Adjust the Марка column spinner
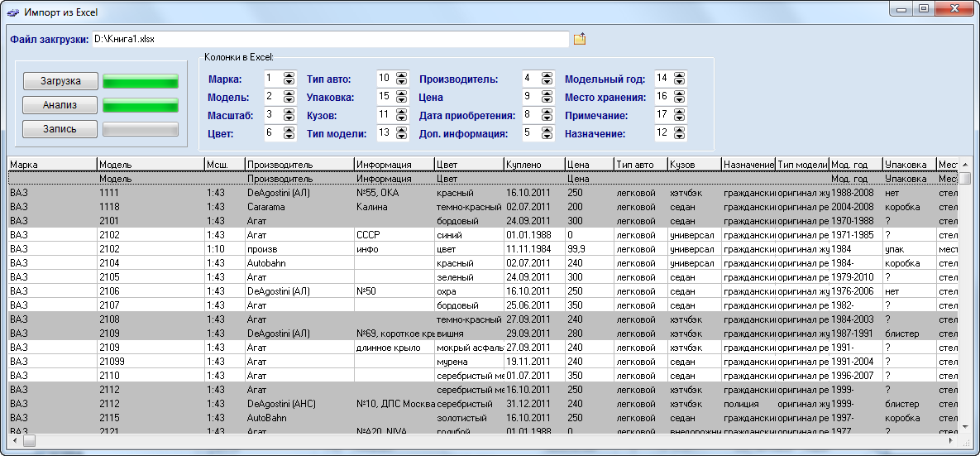The image size is (980, 456). click(289, 78)
